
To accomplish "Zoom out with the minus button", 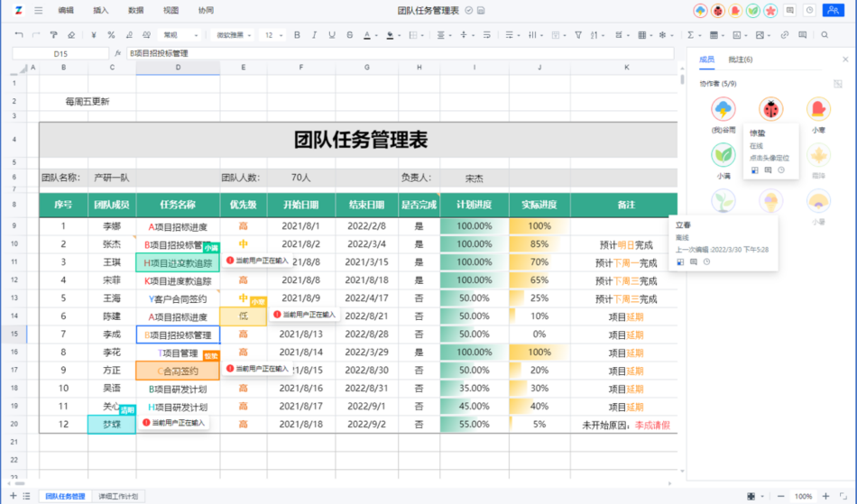I will coord(780,497).
